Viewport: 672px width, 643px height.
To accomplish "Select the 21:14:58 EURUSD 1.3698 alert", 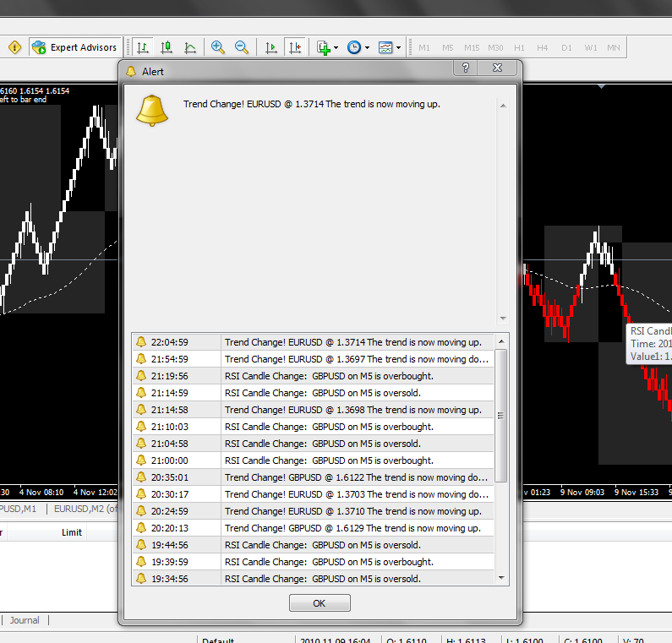I will click(x=313, y=410).
